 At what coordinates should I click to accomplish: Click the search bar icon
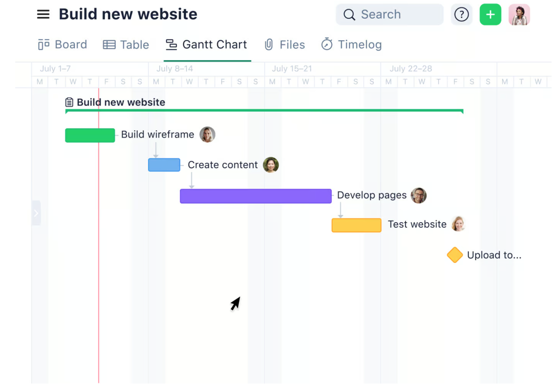click(x=350, y=14)
